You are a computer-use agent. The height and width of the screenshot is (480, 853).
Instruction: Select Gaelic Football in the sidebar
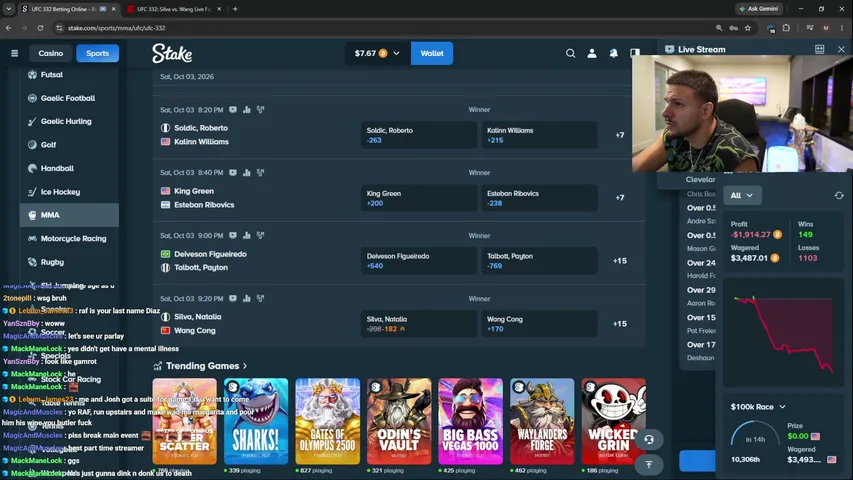(70, 98)
